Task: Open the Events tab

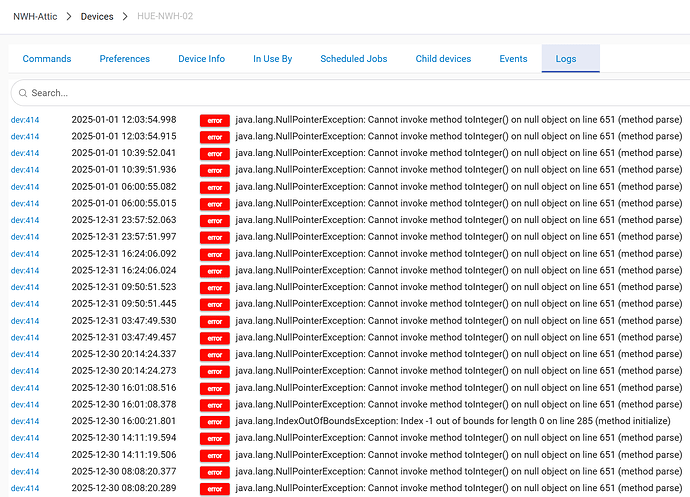Action: coord(513,59)
